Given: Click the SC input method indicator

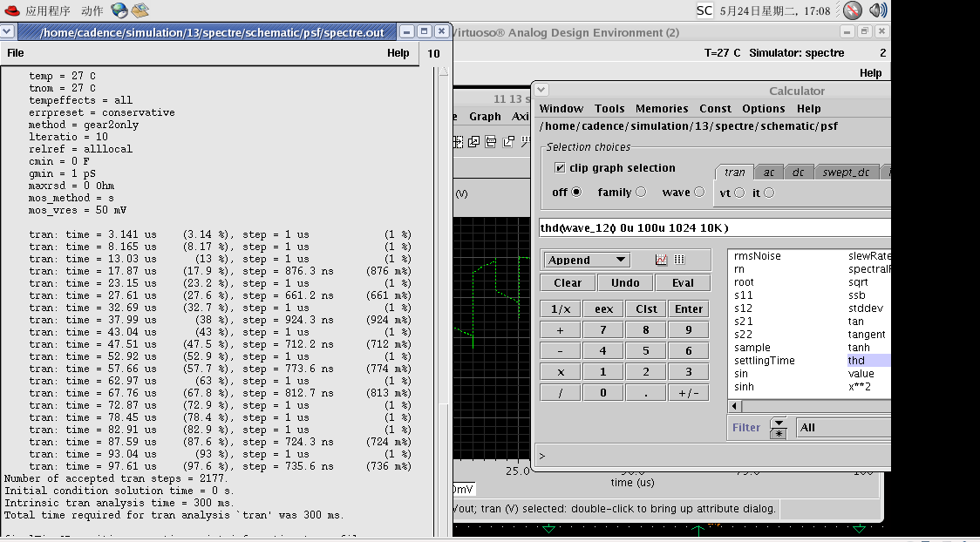Looking at the screenshot, I should (704, 10).
